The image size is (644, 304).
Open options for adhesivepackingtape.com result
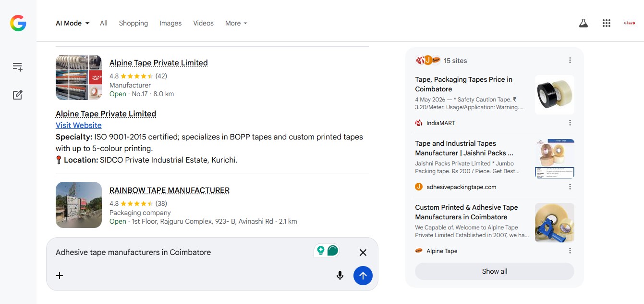click(x=570, y=187)
